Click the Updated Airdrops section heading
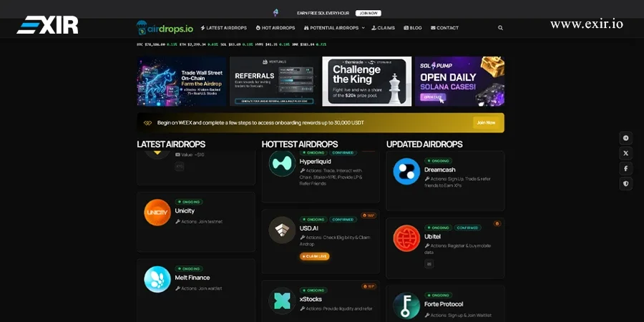Image resolution: width=644 pixels, height=322 pixels. pos(424,145)
